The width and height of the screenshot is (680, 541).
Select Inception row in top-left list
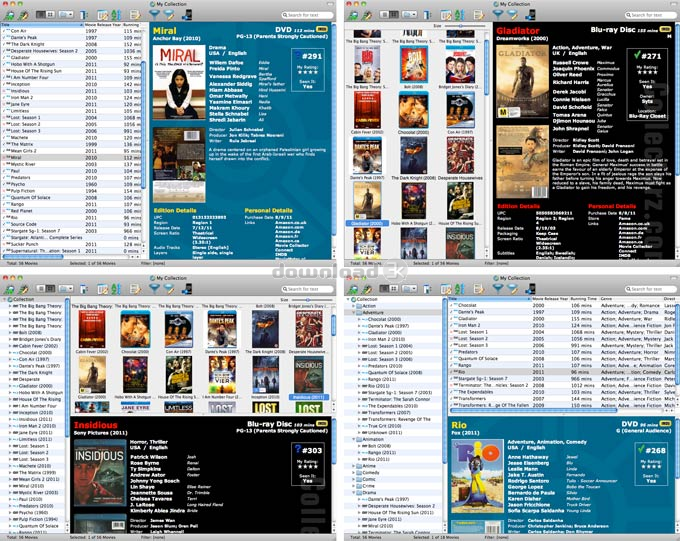[72, 84]
